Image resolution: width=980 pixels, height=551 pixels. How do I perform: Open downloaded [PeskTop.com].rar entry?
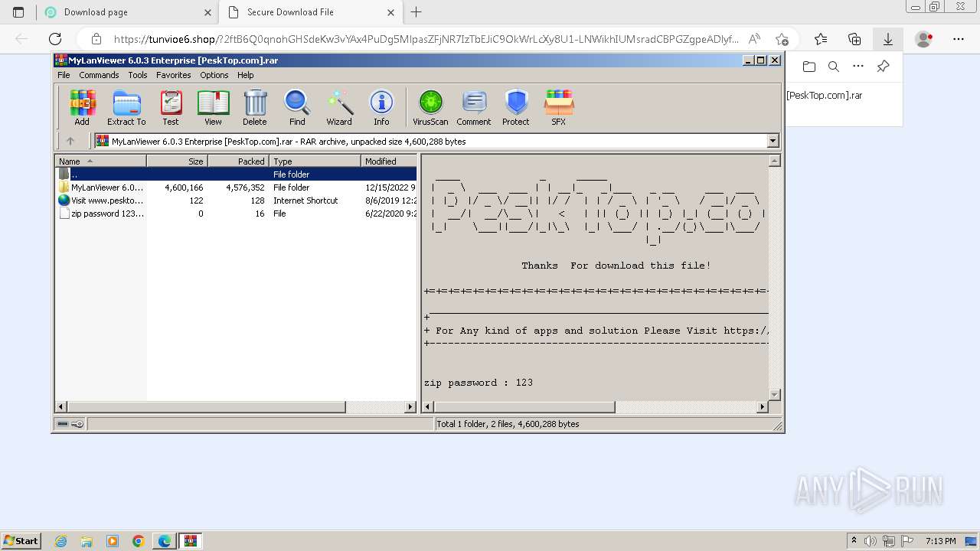pos(824,96)
